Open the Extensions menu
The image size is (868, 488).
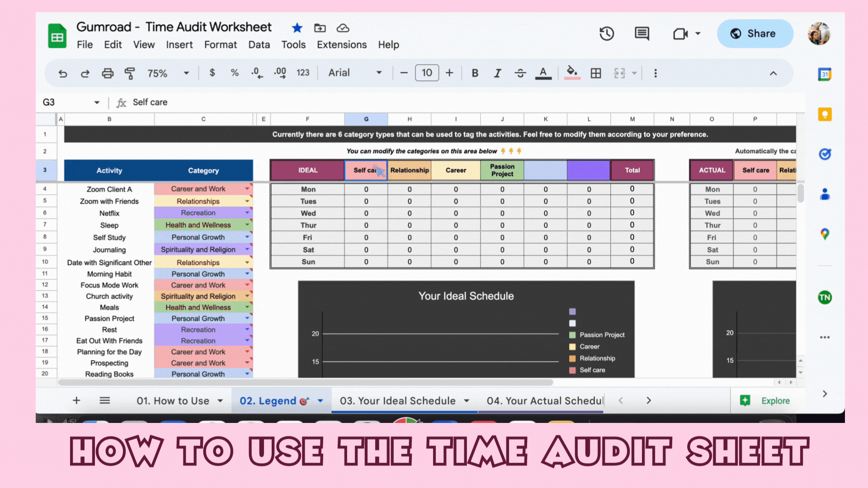(341, 45)
